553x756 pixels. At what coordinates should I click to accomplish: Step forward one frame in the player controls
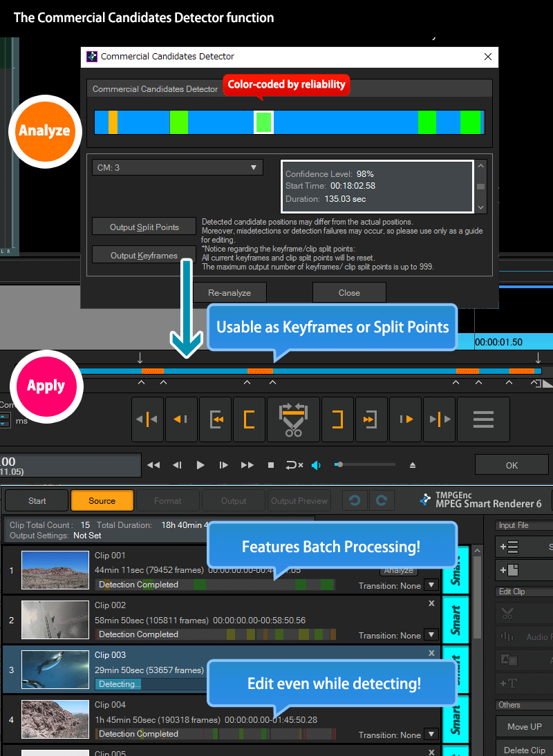pyautogui.click(x=224, y=465)
